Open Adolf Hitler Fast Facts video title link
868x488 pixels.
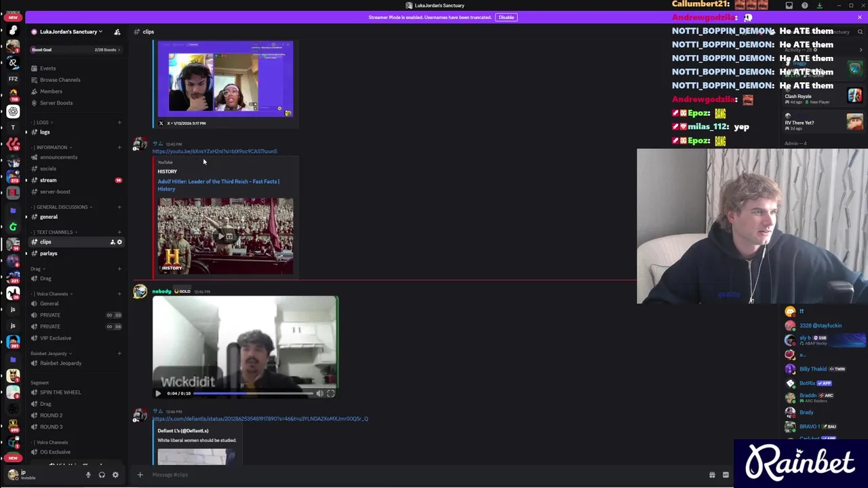coord(218,185)
